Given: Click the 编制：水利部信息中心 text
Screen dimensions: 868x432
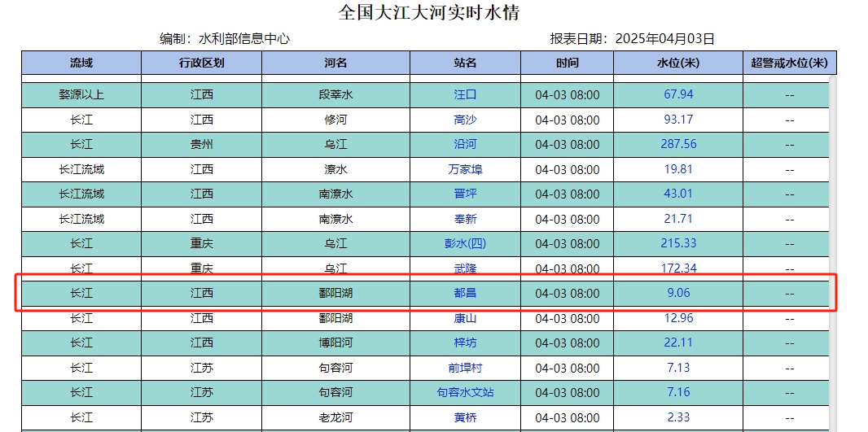Looking at the screenshot, I should click(x=224, y=39).
